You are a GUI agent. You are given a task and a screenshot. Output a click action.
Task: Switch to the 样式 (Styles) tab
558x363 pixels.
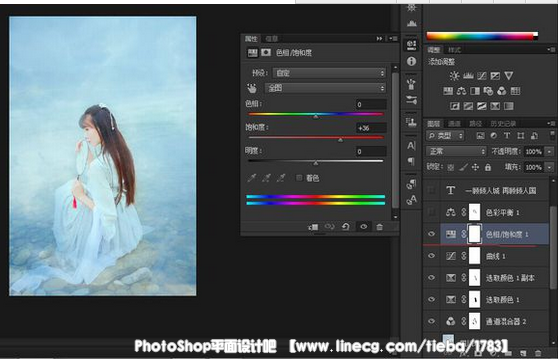tap(454, 50)
